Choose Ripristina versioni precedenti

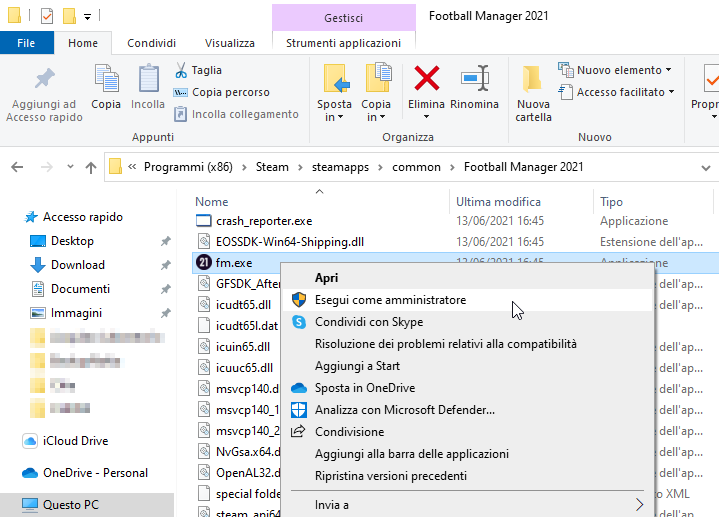pyautogui.click(x=467, y=476)
